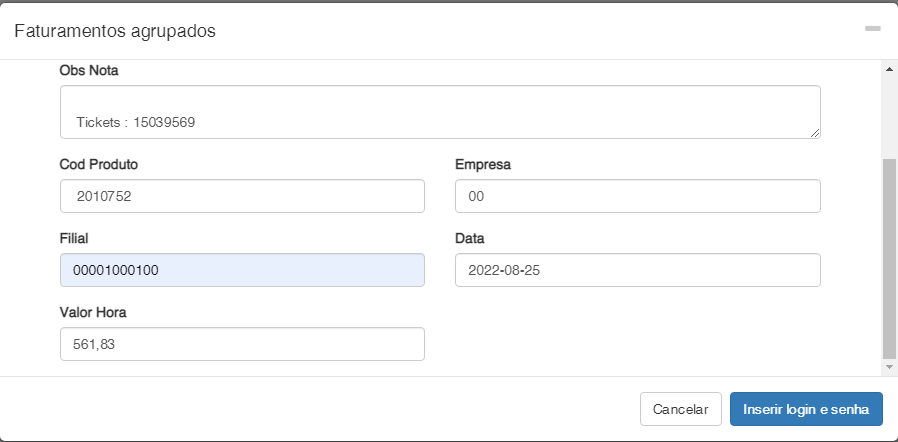The width and height of the screenshot is (898, 442).
Task: Click into the Filial field
Action: pos(242,270)
